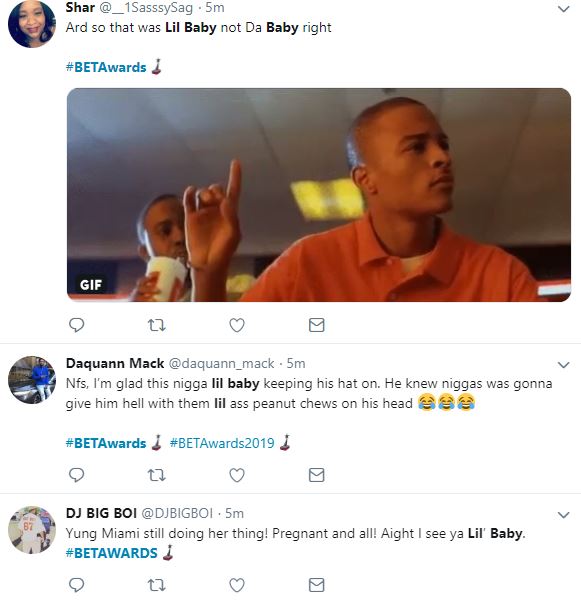Follow the #BETAWARDS hashtag in DJ BIG BOI's tweet

point(111,553)
